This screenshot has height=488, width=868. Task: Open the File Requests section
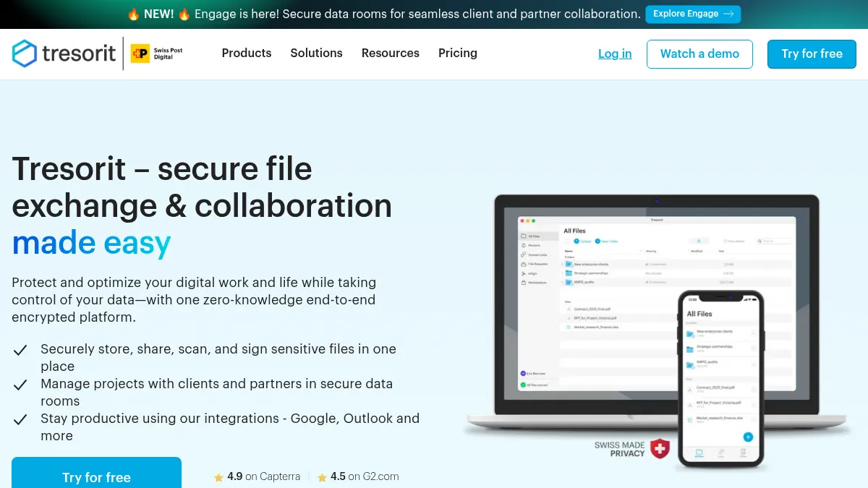(539, 264)
